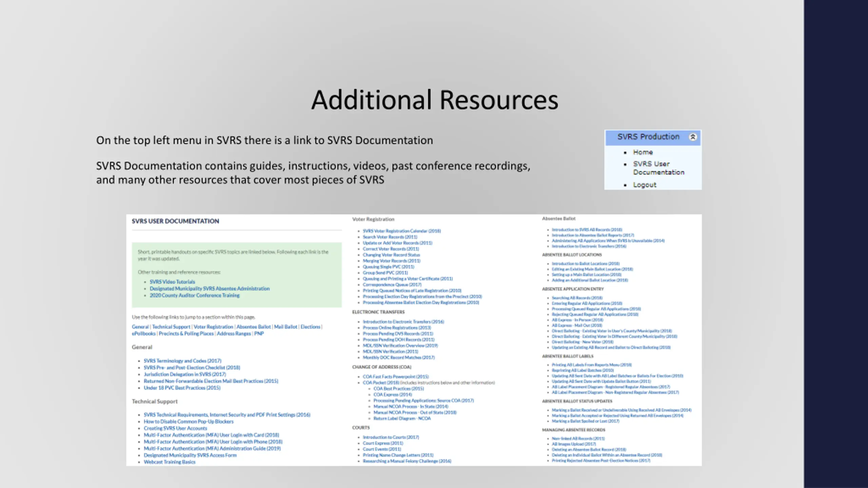
Task: Open Printing Name Change Letters (2011)
Action: pyautogui.click(x=398, y=455)
